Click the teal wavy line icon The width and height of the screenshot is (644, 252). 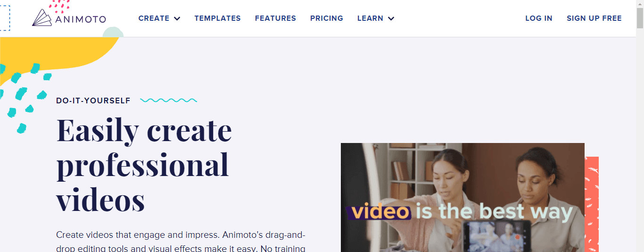tap(168, 101)
